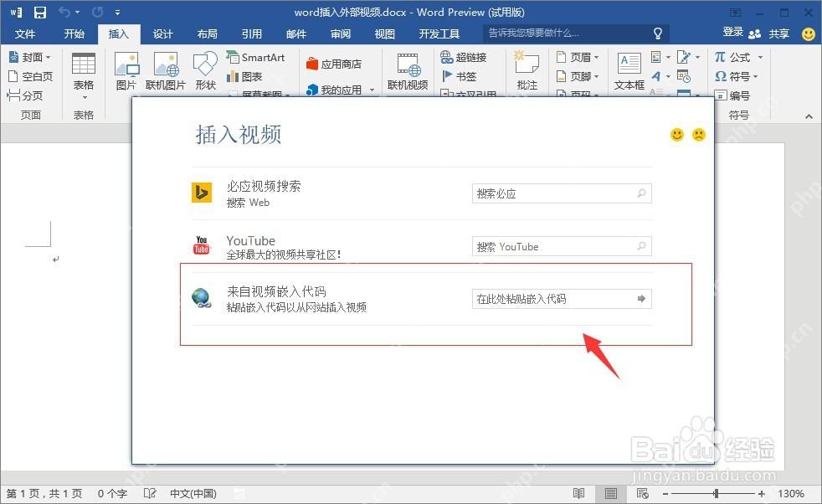Open the Header (页眉) dropdown
Screen dimensions: 822x504
578,57
